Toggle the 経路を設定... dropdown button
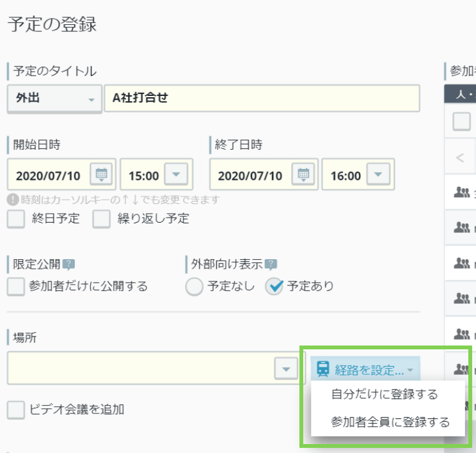Image resolution: width=476 pixels, height=453 pixels. pyautogui.click(x=365, y=369)
